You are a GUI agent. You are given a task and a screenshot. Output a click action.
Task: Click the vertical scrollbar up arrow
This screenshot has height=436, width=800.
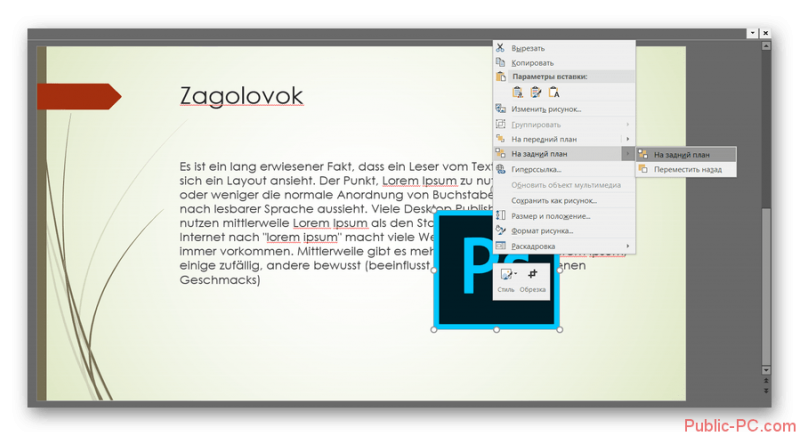point(766,46)
